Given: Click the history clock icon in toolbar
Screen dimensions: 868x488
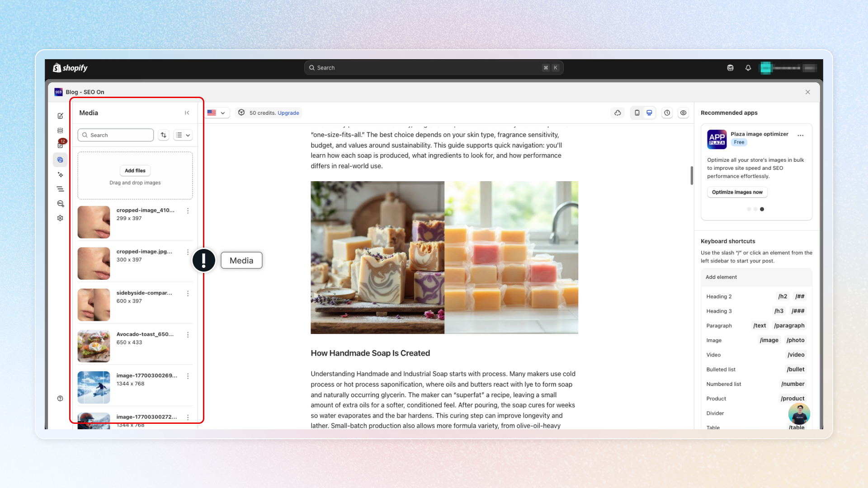Looking at the screenshot, I should pyautogui.click(x=667, y=113).
